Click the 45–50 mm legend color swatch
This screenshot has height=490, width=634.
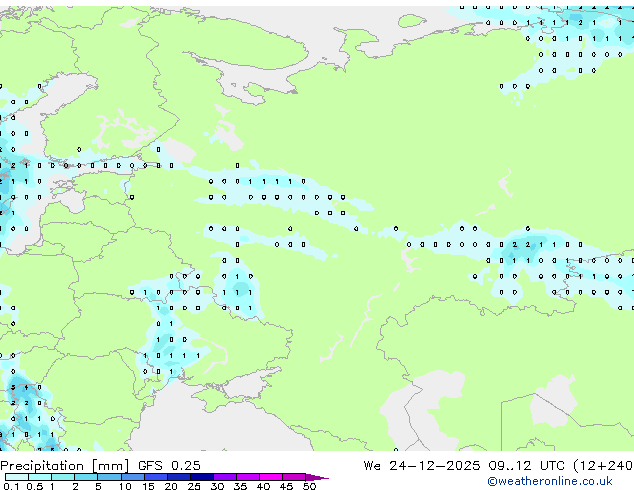pyautogui.click(x=294, y=477)
